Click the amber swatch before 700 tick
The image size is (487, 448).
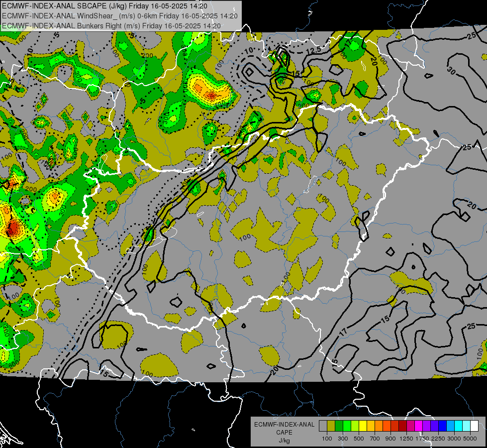click(x=371, y=426)
